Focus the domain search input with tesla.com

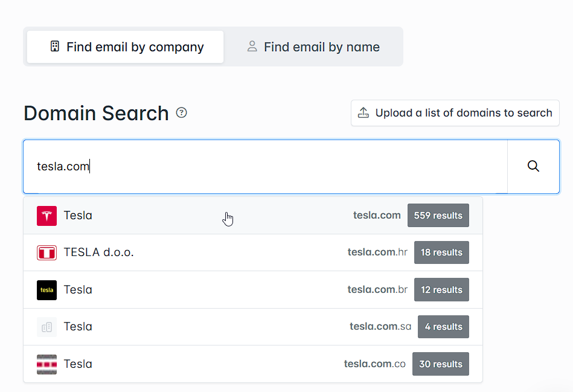265,166
